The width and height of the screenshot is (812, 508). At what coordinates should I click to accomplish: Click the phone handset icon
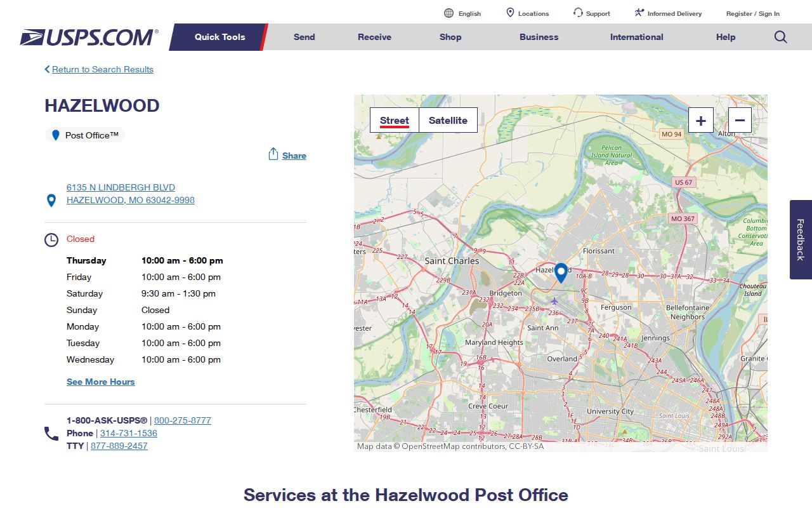pyautogui.click(x=51, y=434)
